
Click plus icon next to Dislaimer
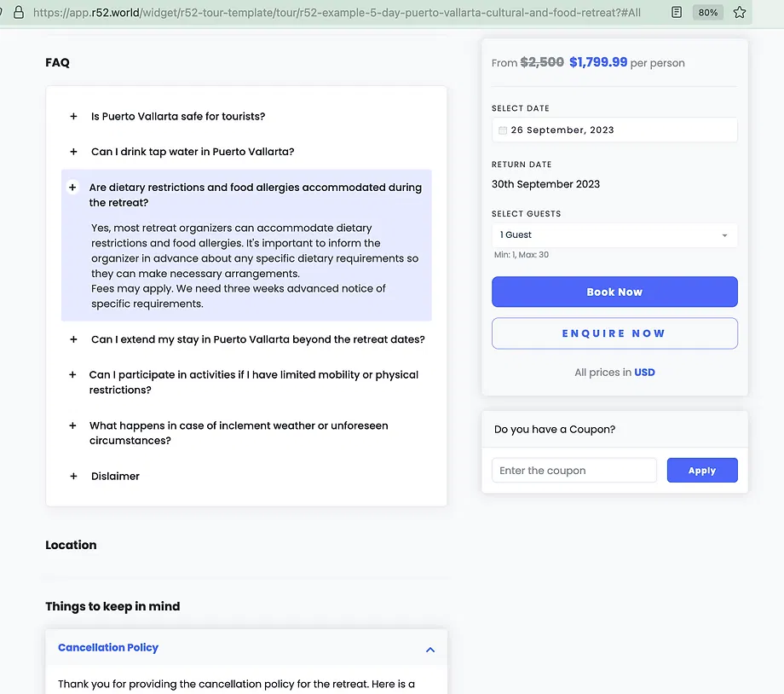tap(73, 477)
